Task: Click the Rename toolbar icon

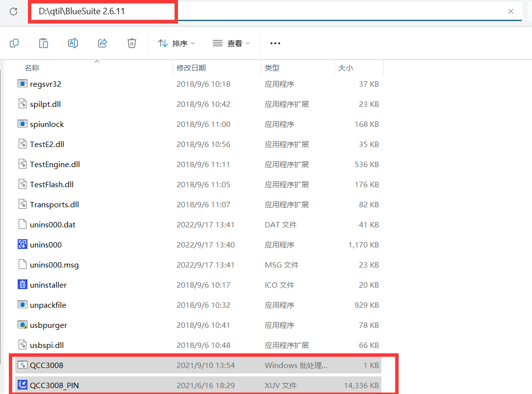Action: [73, 43]
